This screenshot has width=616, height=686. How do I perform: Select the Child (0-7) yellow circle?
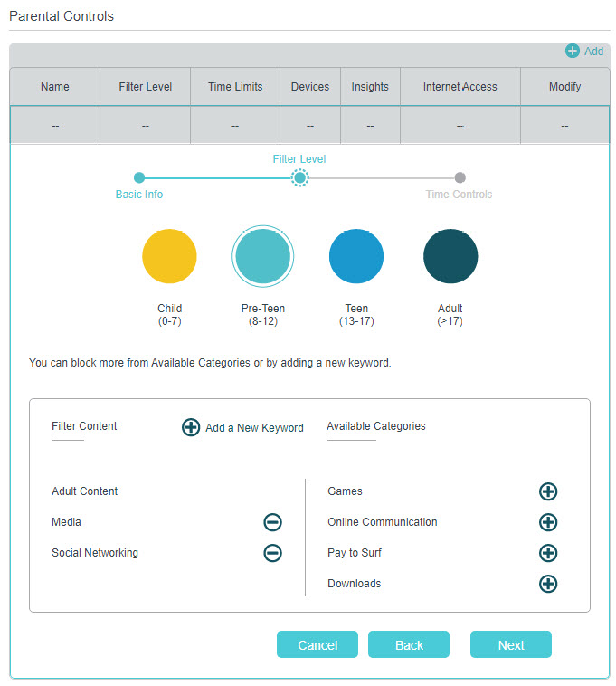pos(169,256)
